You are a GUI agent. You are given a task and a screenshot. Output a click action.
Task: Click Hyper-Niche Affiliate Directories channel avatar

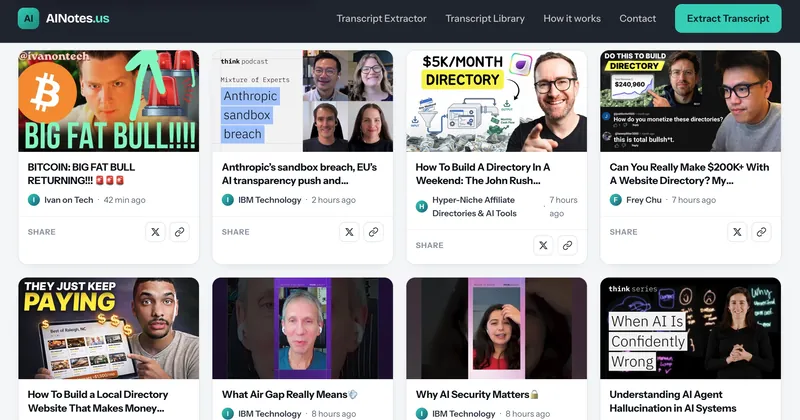[421, 207]
